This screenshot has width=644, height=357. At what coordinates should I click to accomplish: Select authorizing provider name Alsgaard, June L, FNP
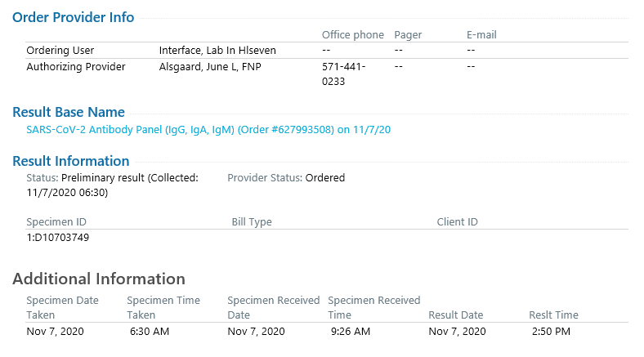210,66
